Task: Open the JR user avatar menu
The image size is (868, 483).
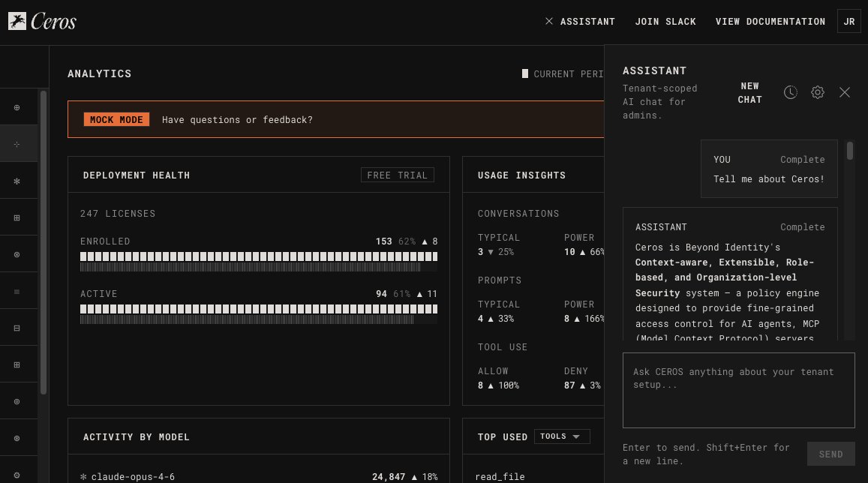Action: coord(848,21)
